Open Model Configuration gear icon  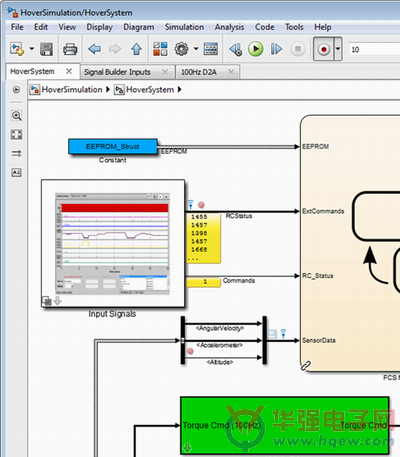coord(181,49)
